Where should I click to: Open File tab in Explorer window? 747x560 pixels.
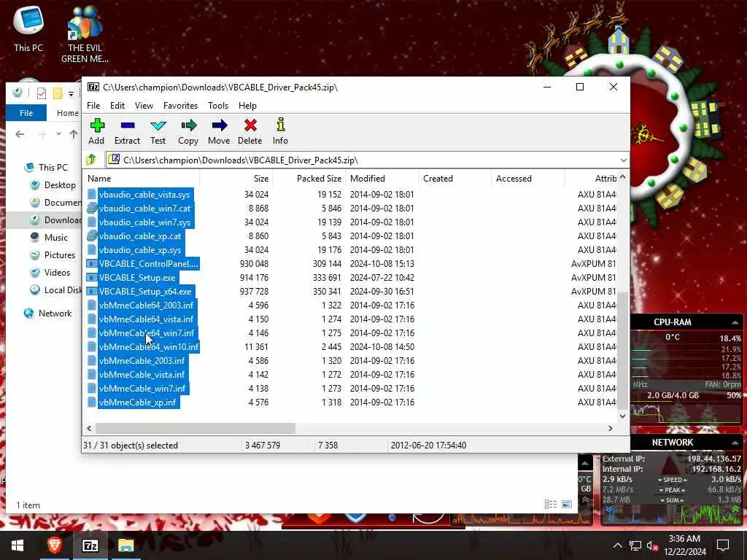26,113
